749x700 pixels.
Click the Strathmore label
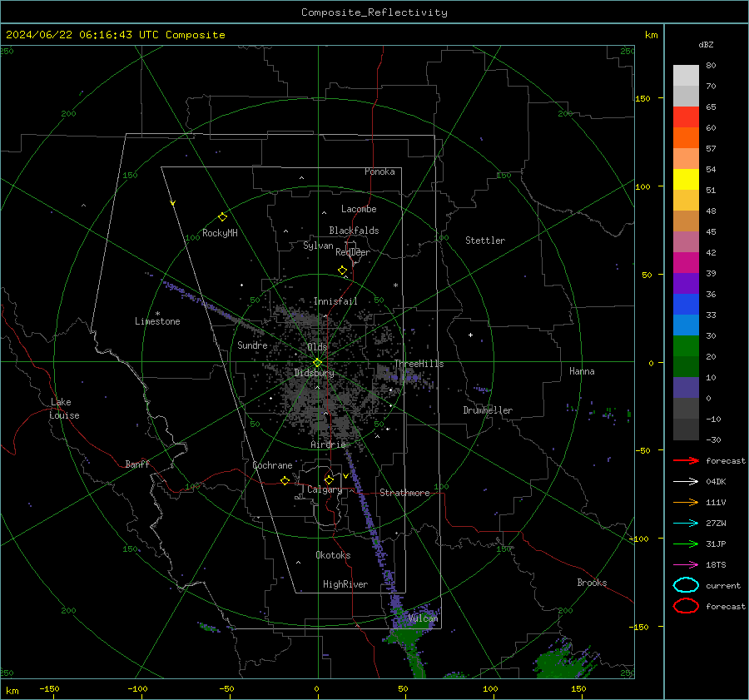404,493
